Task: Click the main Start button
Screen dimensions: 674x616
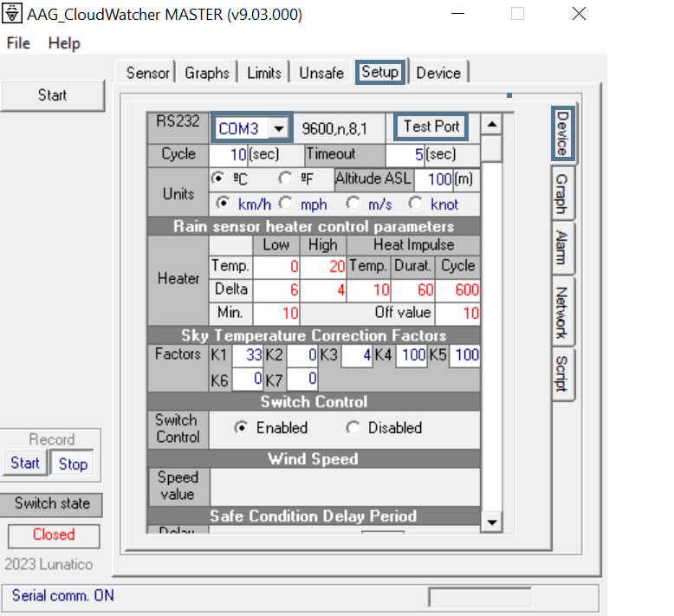Action: tap(53, 95)
